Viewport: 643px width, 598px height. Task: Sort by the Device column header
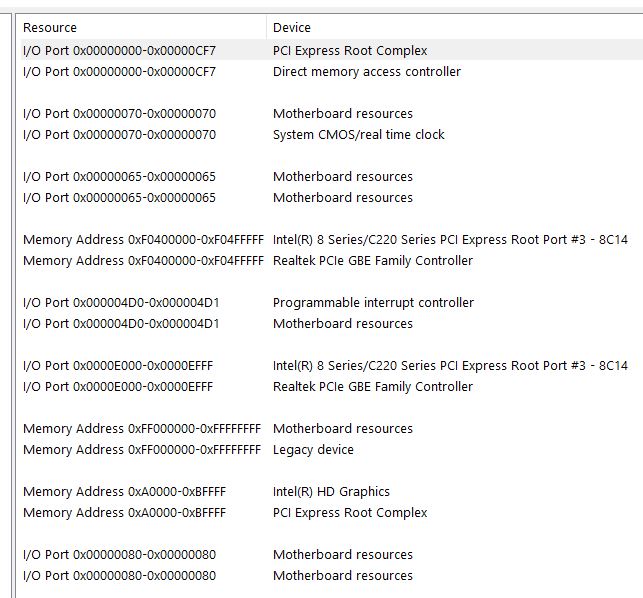pos(455,27)
